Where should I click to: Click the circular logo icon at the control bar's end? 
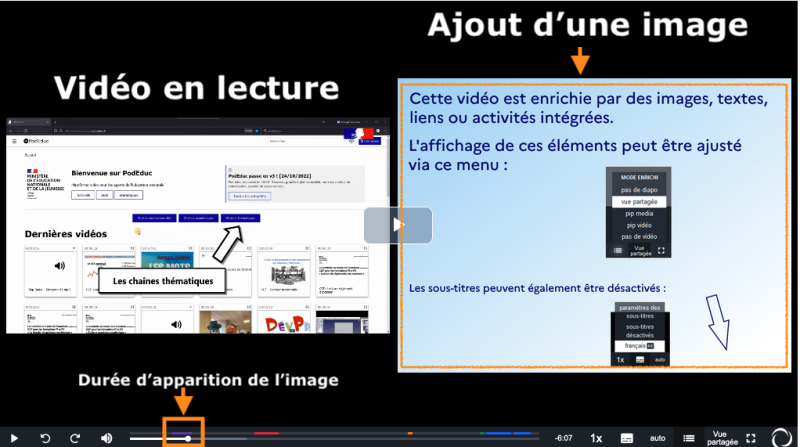tap(782, 437)
